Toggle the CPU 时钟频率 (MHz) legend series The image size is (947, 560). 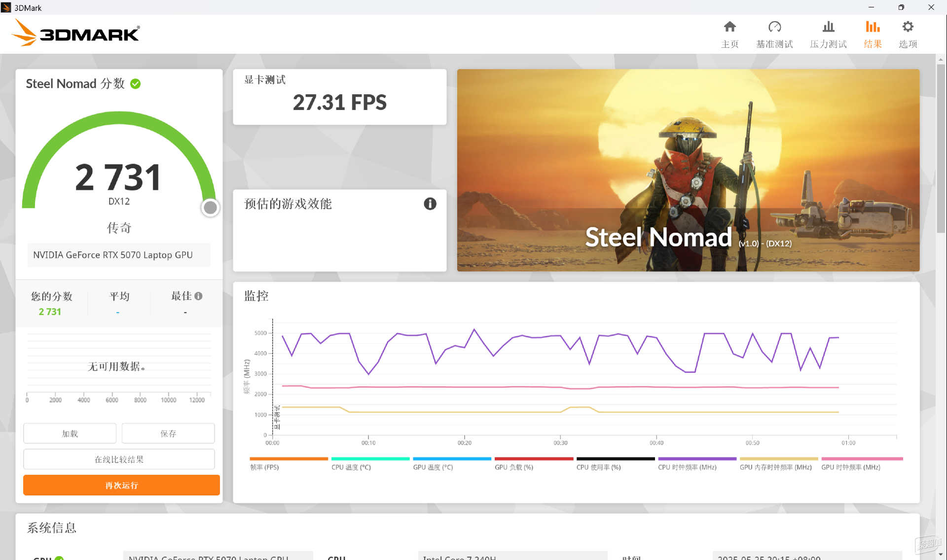[697, 464]
